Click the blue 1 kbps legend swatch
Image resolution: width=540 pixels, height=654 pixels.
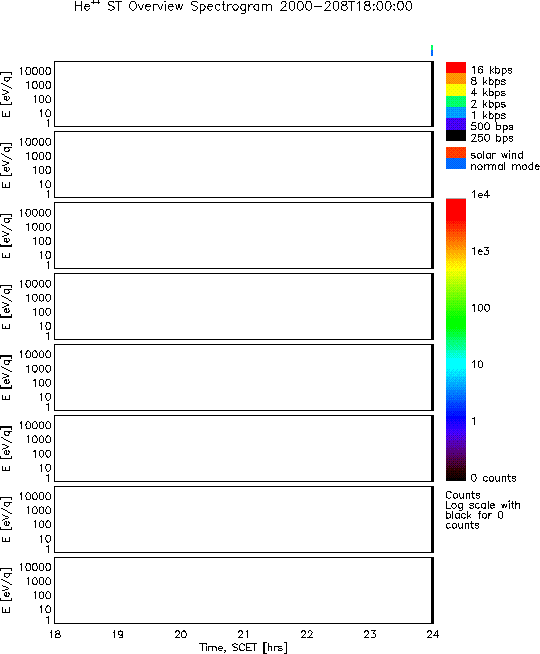[456, 113]
